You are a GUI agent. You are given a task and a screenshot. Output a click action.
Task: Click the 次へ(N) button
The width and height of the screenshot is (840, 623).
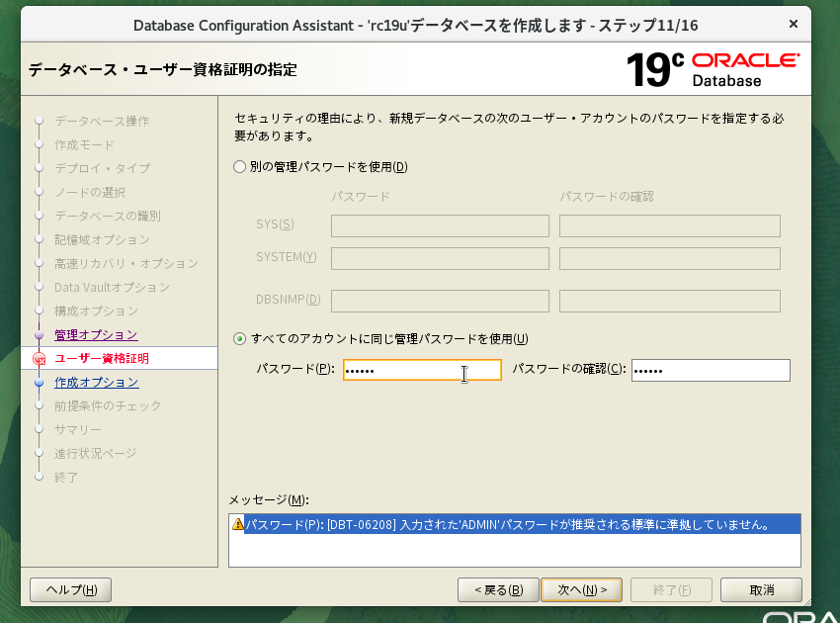[x=581, y=589]
